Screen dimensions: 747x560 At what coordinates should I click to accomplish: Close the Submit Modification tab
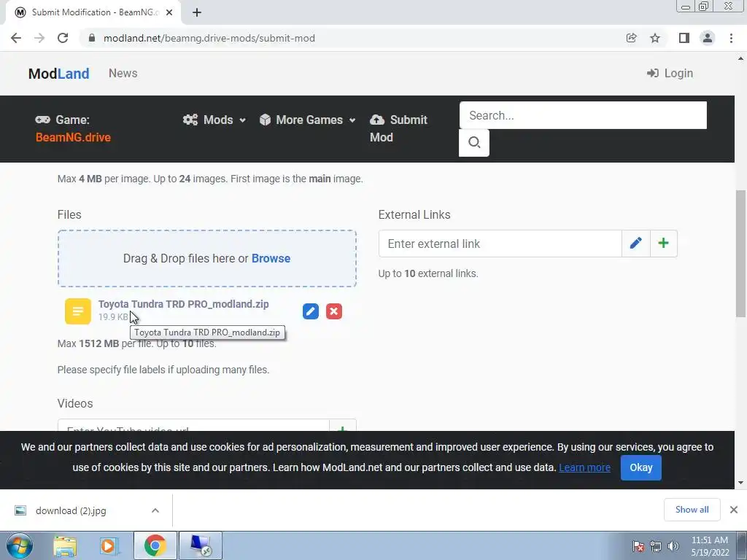point(169,13)
